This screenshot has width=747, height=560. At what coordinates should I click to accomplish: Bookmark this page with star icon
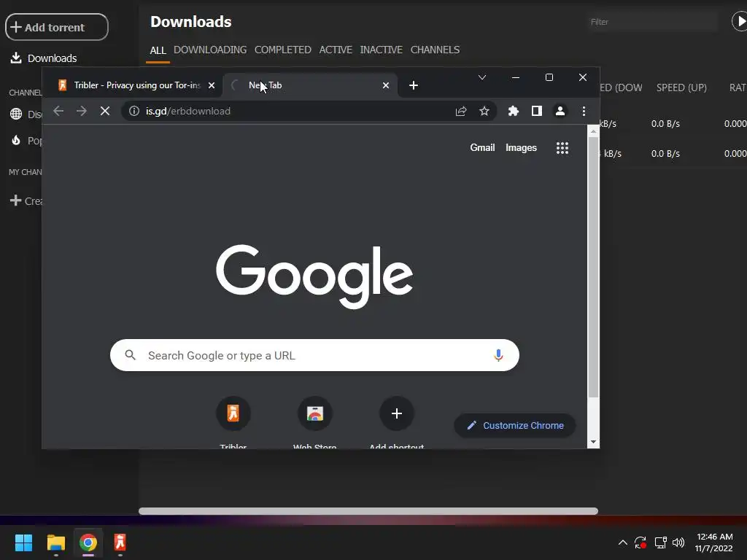[484, 111]
